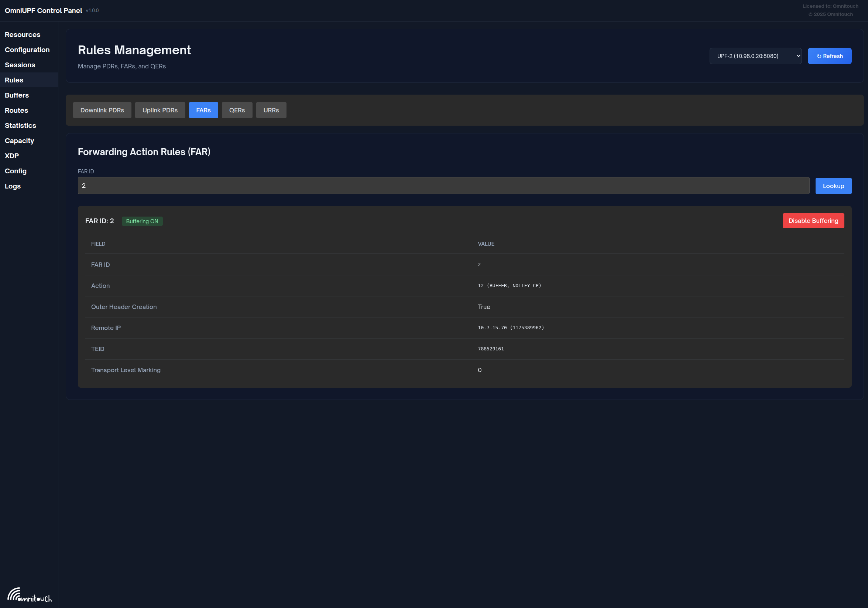Click the Lookup button
This screenshot has width=868, height=608.
(x=833, y=186)
